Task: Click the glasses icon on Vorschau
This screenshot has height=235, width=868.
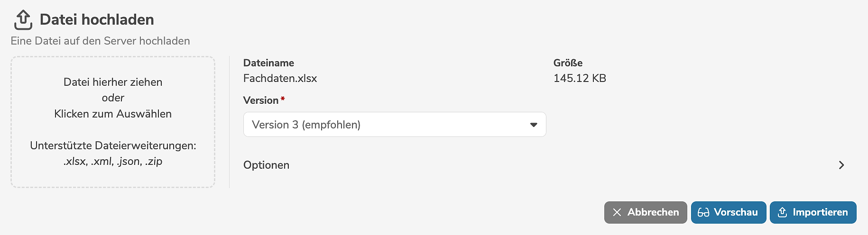Action: coord(703,212)
